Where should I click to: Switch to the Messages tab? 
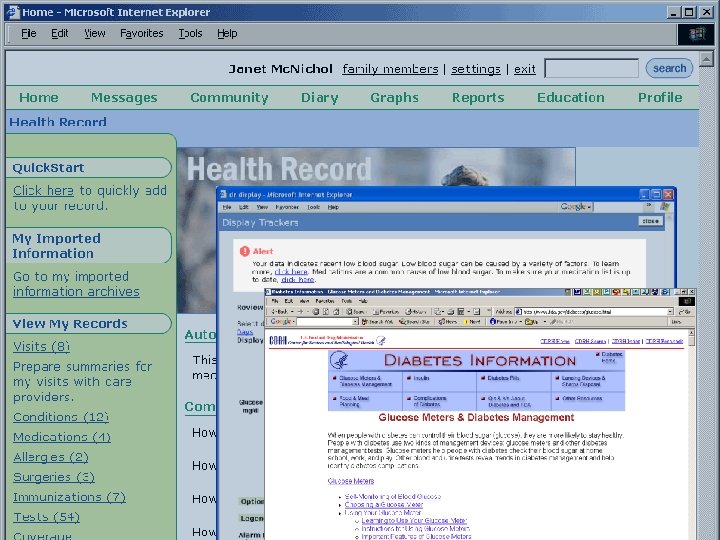[124, 97]
